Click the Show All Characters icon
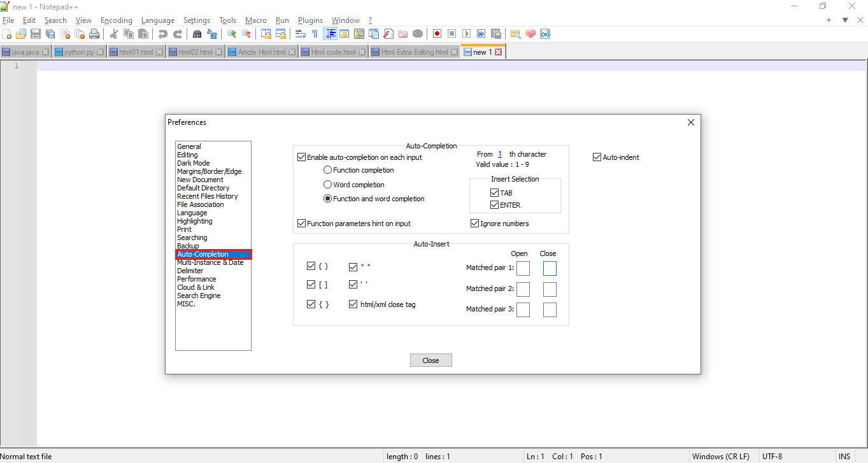Viewport: 868px width, 463px height. coord(314,34)
